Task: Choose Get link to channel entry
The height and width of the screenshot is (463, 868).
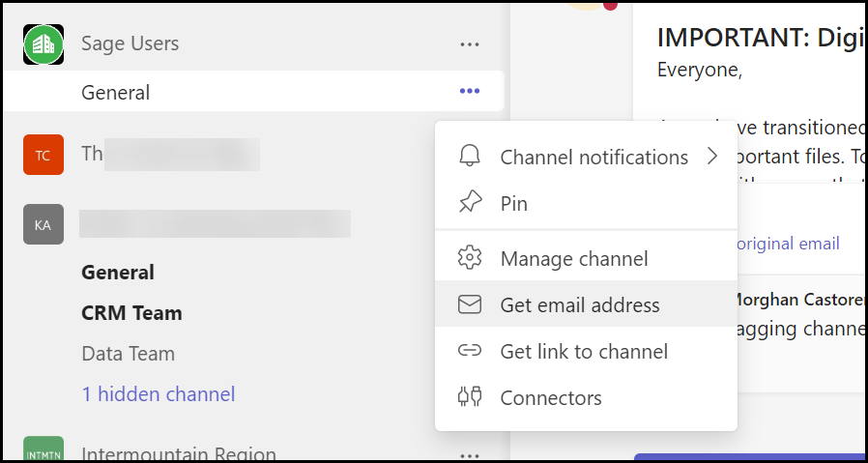Action: [x=586, y=351]
